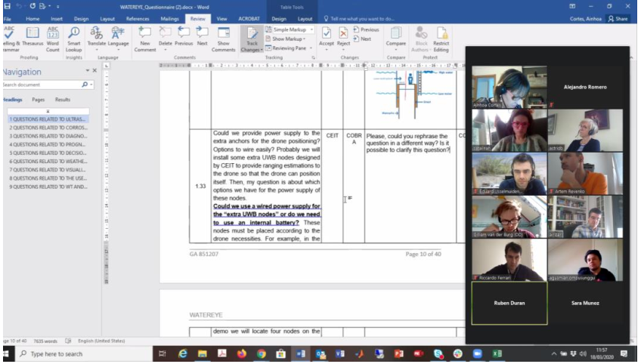641x364 pixels.
Task: Open Excel from the taskbar
Action: [497, 353]
